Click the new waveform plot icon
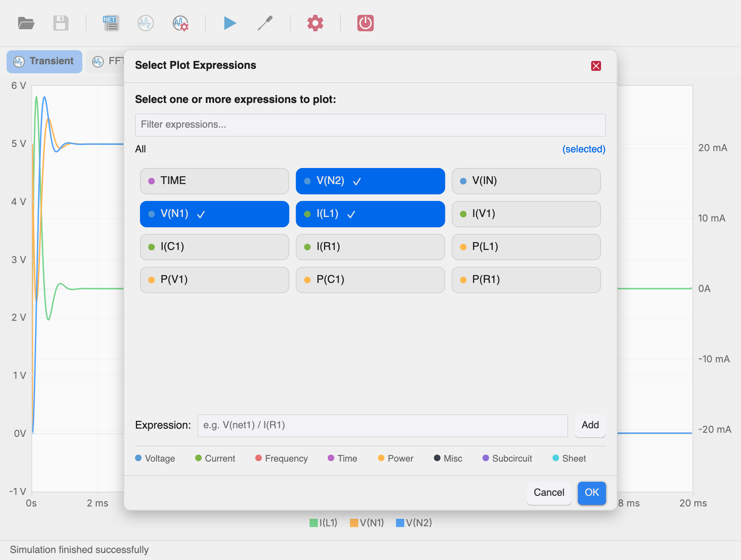The image size is (741, 560). (x=146, y=23)
